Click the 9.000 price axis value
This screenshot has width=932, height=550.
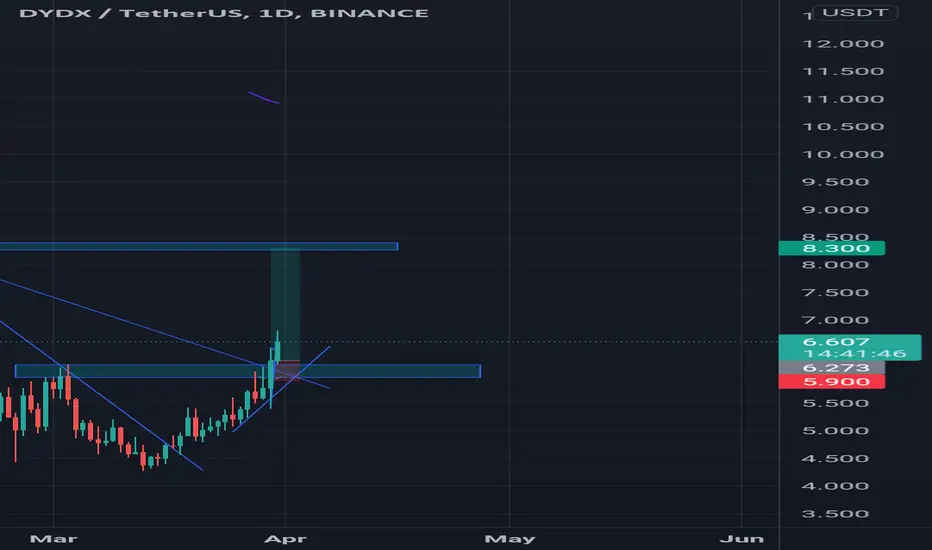coord(836,210)
